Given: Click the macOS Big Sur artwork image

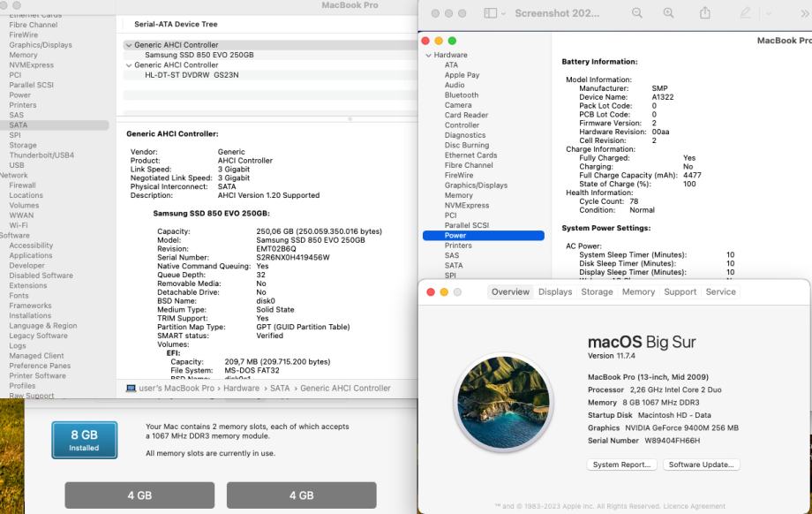Looking at the screenshot, I should click(503, 403).
